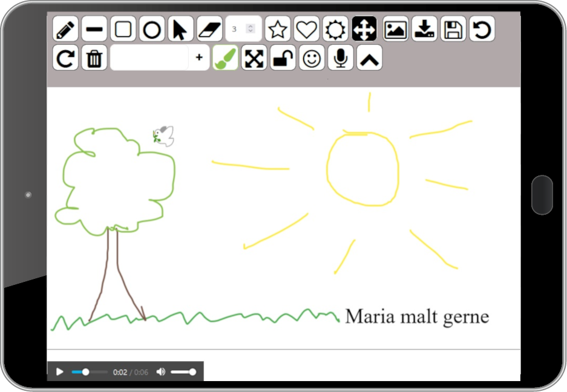Image resolution: width=567 pixels, height=392 pixels.
Task: Select the straight Line tool
Action: click(94, 29)
